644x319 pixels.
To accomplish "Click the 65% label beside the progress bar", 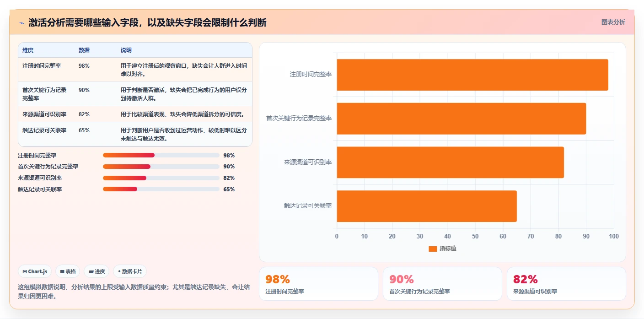I will (x=229, y=190).
